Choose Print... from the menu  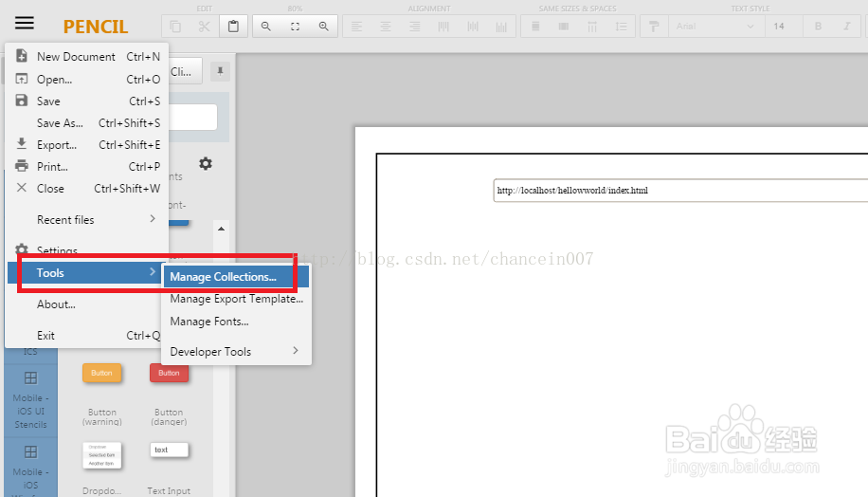click(x=87, y=166)
